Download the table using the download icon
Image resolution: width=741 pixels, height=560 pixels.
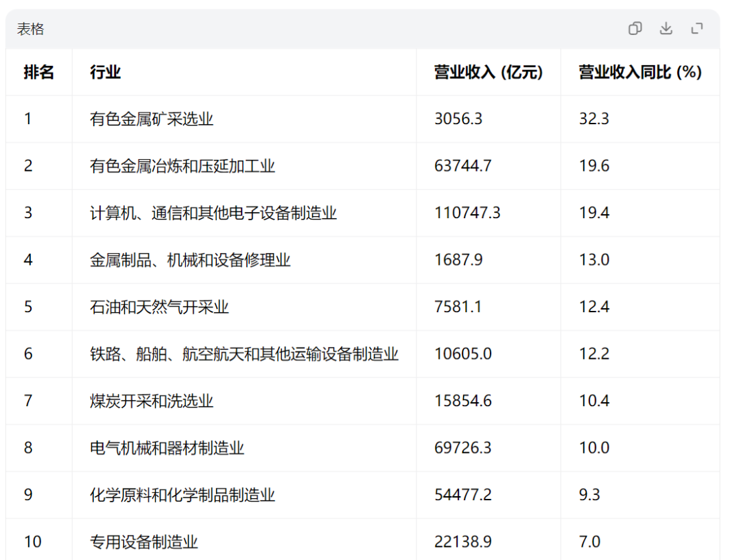(x=666, y=28)
